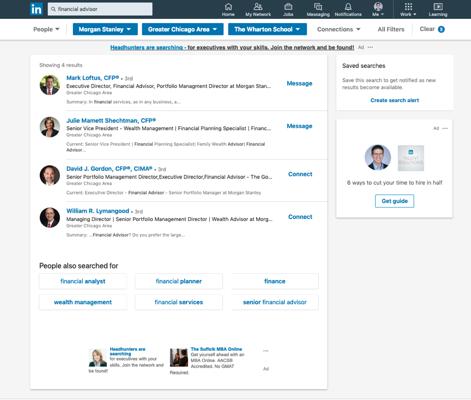Expand The Wharton School filter
Viewport: 471px width, 400px height.
[267, 29]
